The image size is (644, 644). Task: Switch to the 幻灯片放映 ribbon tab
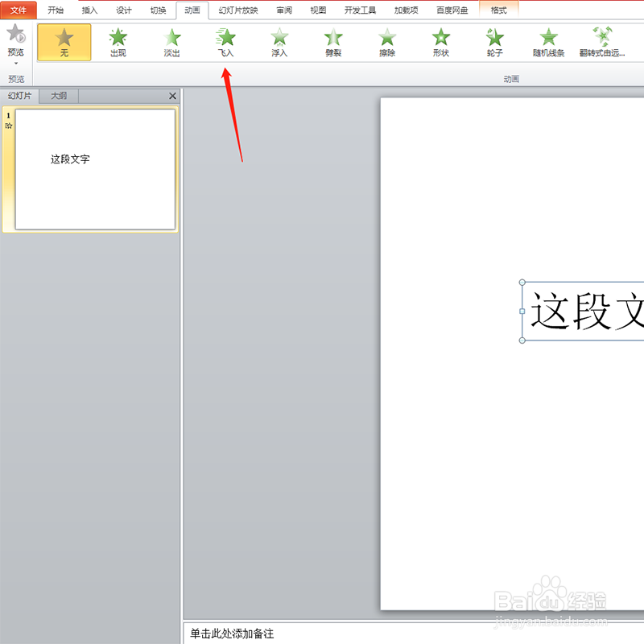(238, 10)
